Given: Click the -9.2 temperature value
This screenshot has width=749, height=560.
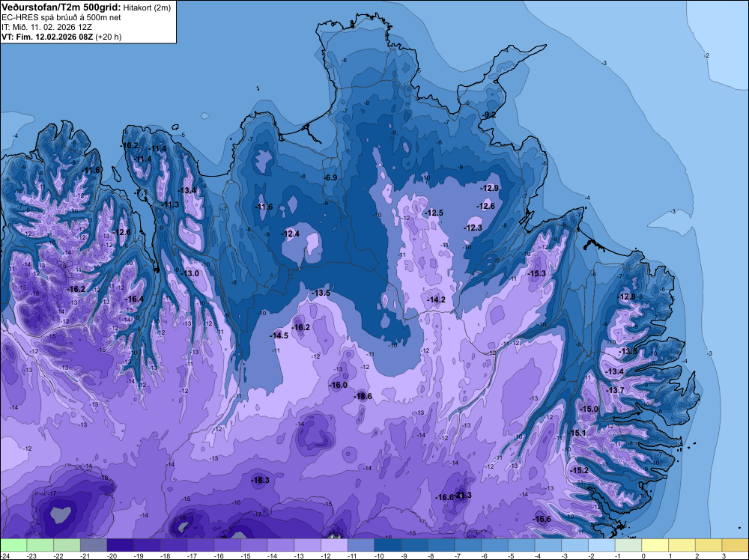Looking at the screenshot, I should [x=488, y=115].
